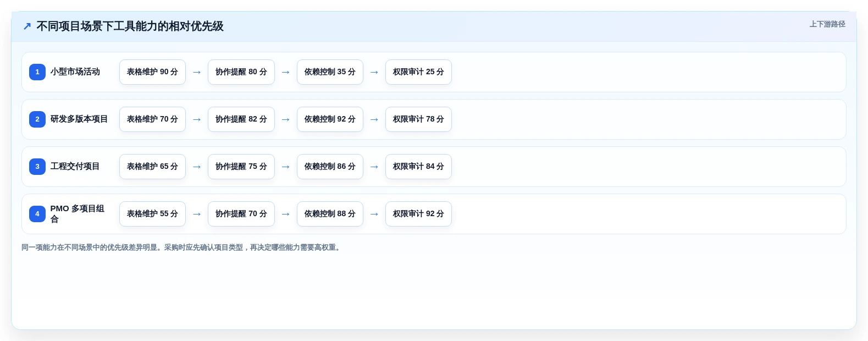
Task: Click the number 2 badge for 研发多版本项目
Action: tap(37, 119)
